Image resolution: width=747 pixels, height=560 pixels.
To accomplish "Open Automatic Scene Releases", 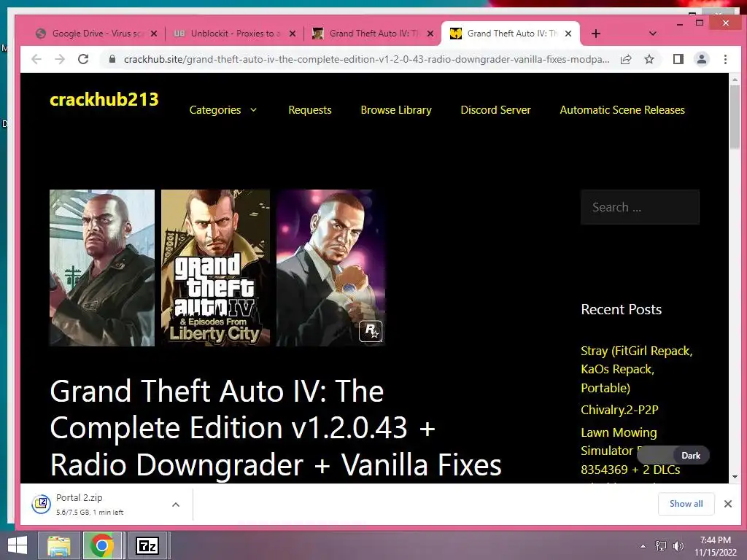I will click(622, 110).
